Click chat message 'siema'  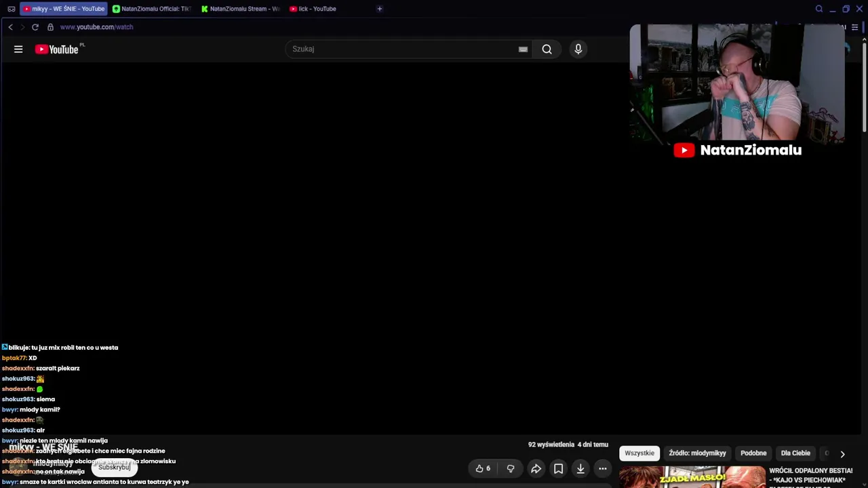pos(45,400)
